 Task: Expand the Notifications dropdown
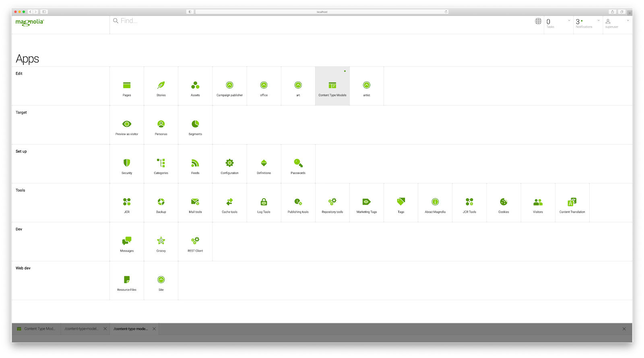coord(598,21)
